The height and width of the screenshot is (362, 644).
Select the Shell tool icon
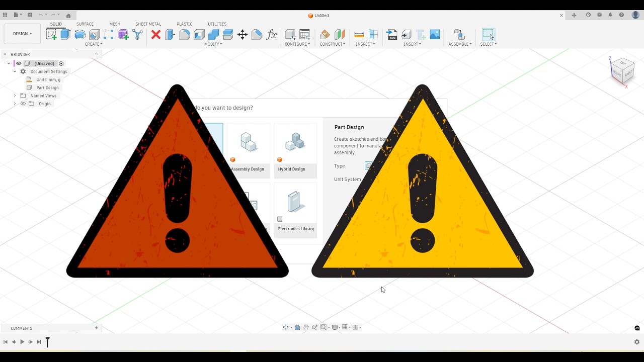(x=199, y=35)
